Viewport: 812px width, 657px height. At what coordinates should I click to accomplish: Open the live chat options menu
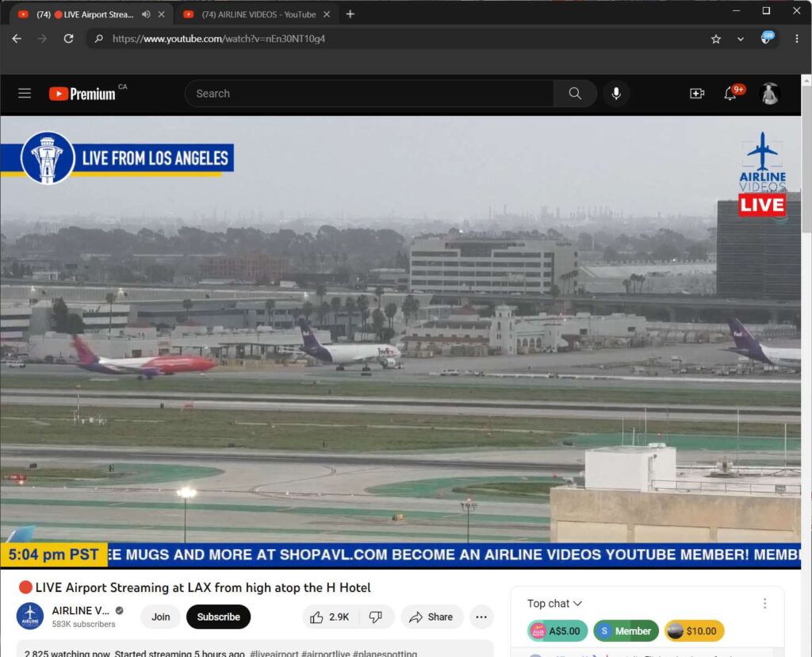(764, 604)
